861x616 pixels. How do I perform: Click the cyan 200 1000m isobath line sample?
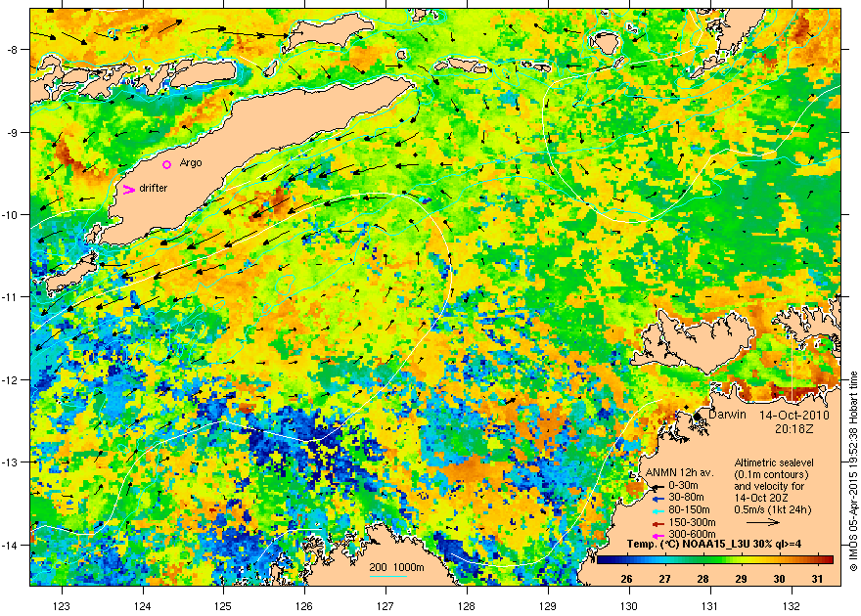[388, 576]
